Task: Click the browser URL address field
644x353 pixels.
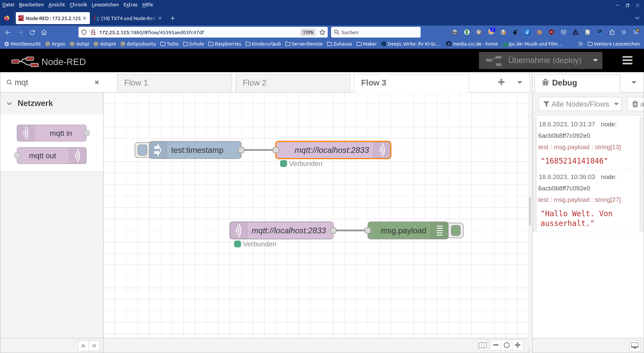Action: click(198, 32)
